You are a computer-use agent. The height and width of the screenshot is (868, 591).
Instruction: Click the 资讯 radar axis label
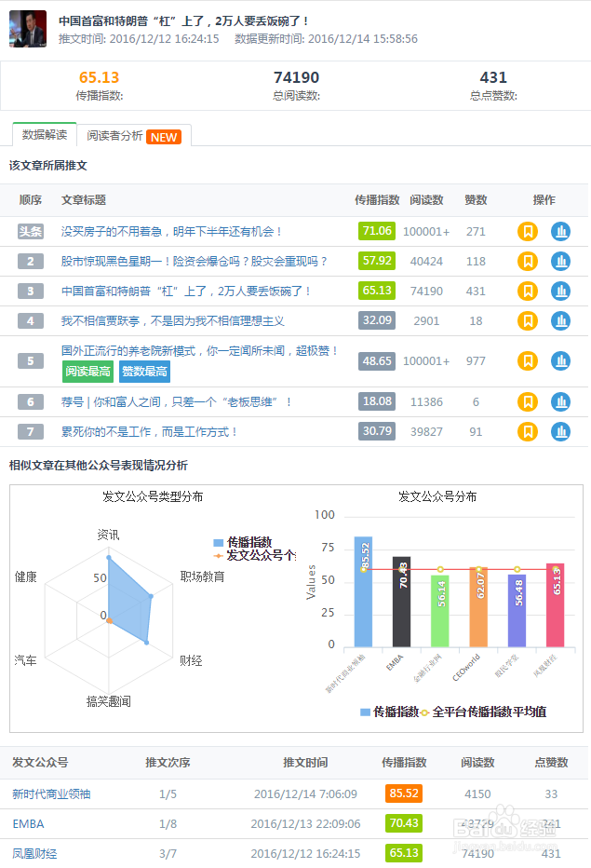109,535
